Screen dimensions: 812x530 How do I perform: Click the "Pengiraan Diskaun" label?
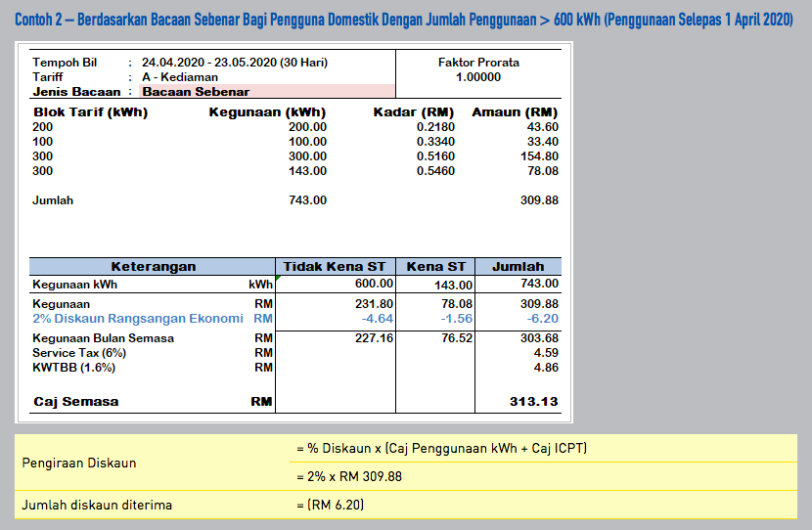coord(79,463)
